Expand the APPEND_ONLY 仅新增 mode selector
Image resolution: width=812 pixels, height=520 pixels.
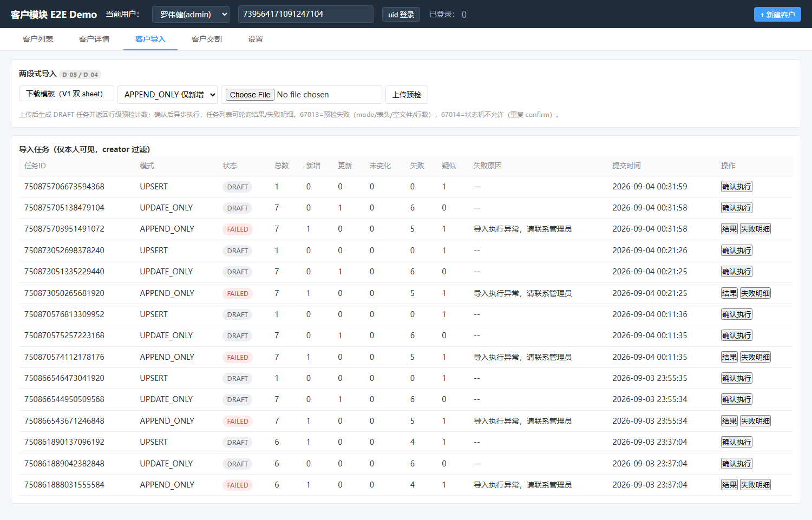click(x=167, y=95)
